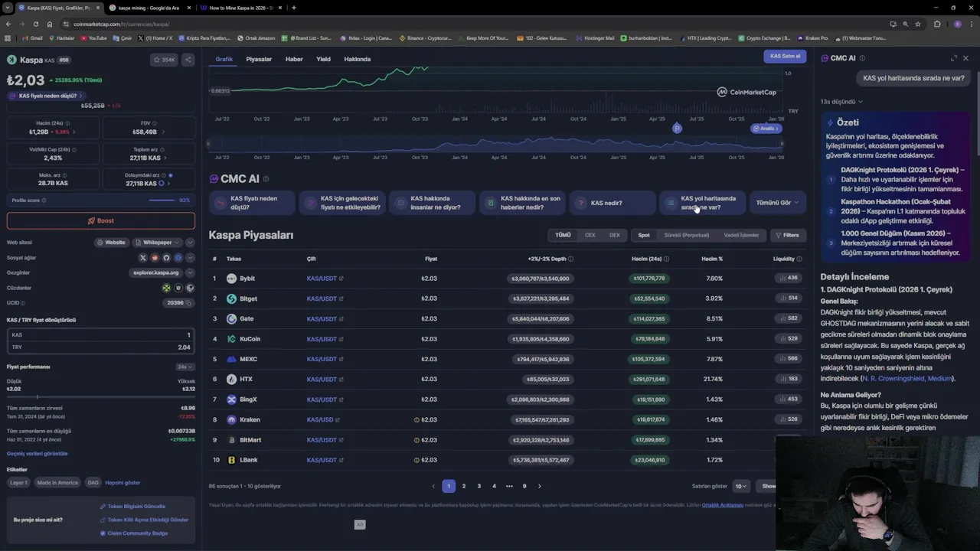The width and height of the screenshot is (980, 551).
Task: Open Geçmiş verileri görüntüle link
Action: point(37,454)
